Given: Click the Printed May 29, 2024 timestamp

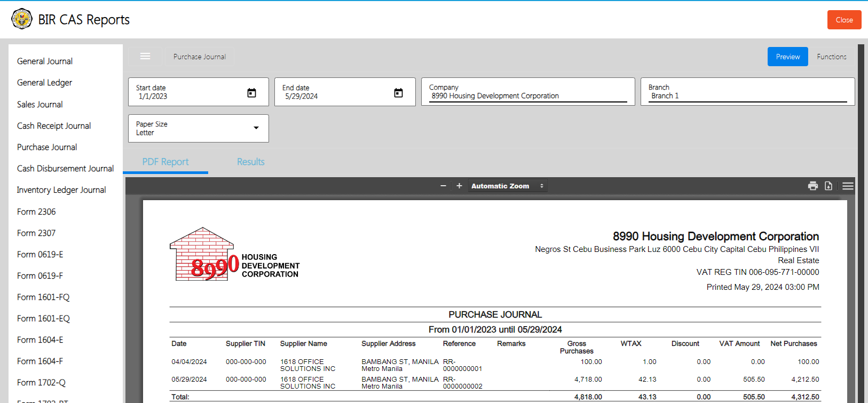Looking at the screenshot, I should [763, 287].
